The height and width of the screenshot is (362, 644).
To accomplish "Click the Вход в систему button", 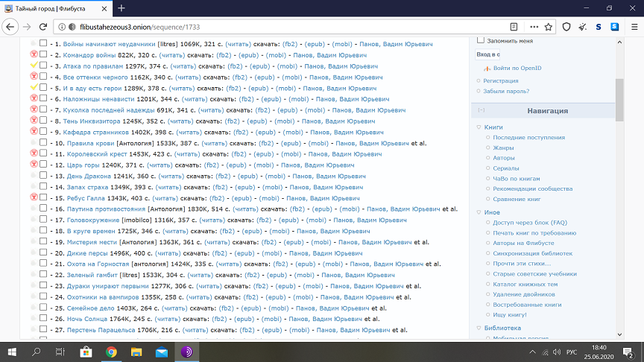I will click(487, 54).
